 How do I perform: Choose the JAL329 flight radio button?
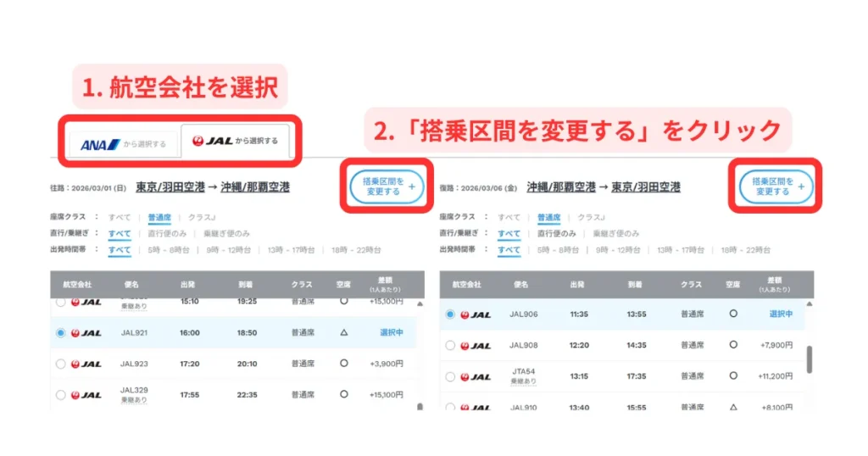[x=60, y=394]
